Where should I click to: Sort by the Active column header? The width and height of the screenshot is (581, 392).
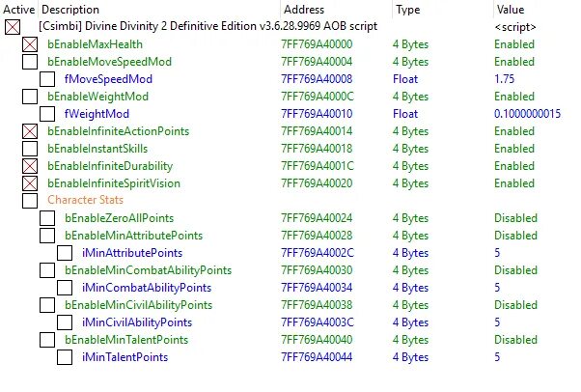click(x=19, y=10)
